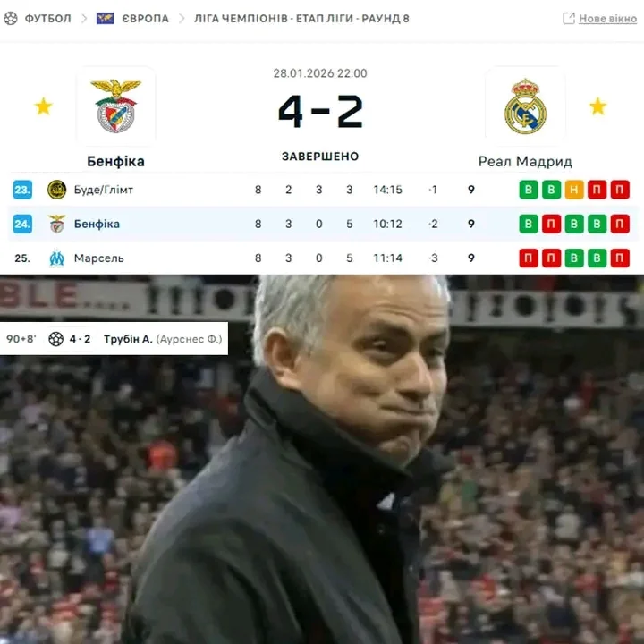Open the Нове вікно link
The image size is (644, 644).
coord(608,19)
